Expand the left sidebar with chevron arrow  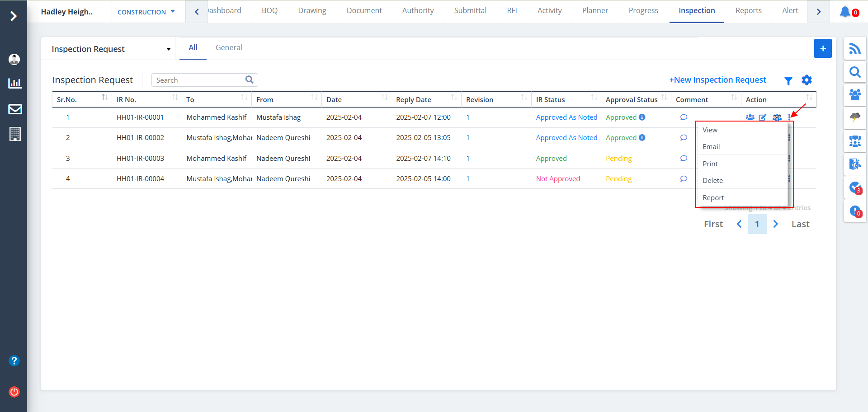(x=14, y=16)
